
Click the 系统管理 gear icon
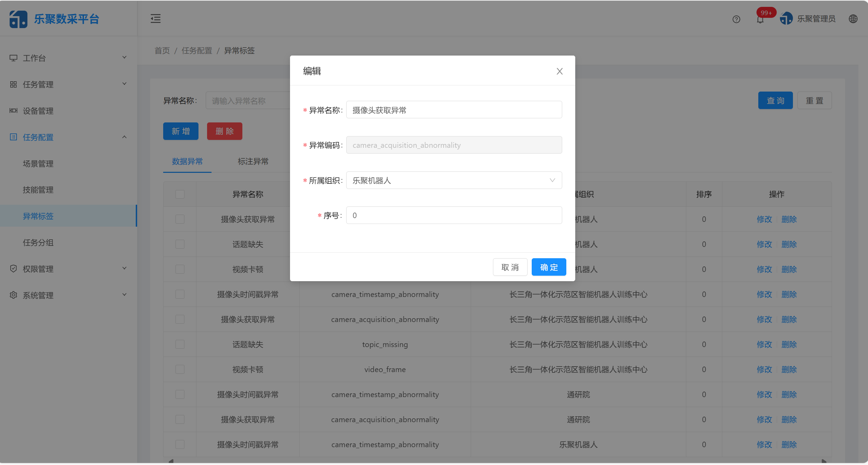(x=13, y=295)
